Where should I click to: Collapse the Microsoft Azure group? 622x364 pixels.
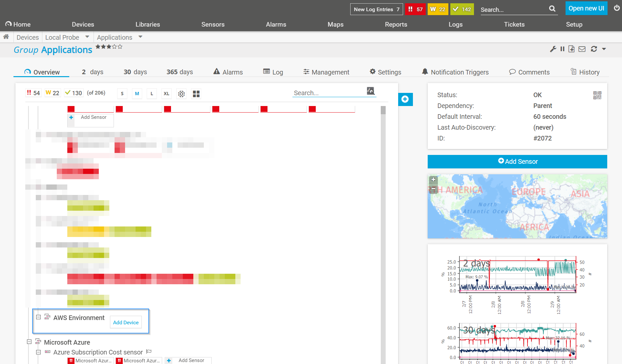[29, 342]
